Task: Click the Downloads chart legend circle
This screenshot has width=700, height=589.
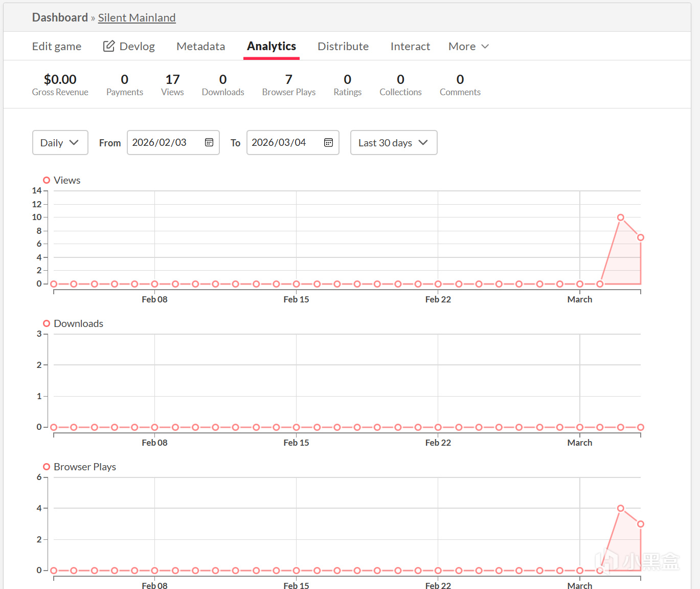Action: 47,323
